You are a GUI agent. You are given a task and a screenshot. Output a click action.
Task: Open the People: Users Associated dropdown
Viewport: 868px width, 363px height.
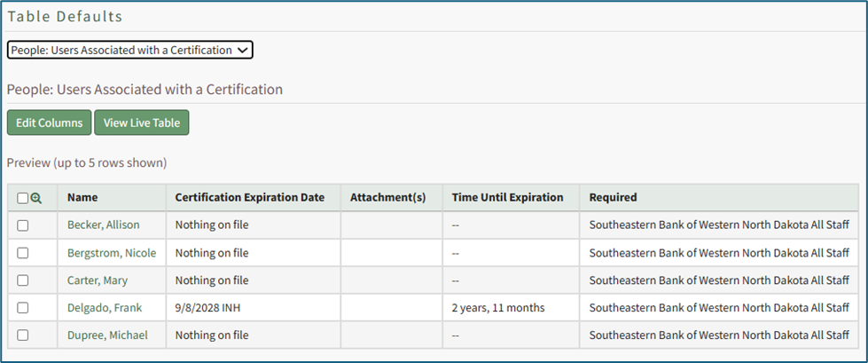(129, 51)
